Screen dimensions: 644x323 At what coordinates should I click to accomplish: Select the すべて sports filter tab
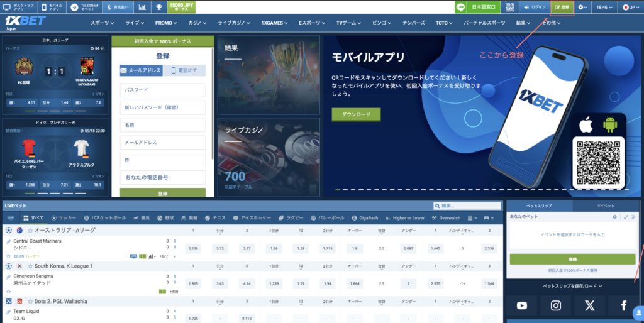coord(33,218)
